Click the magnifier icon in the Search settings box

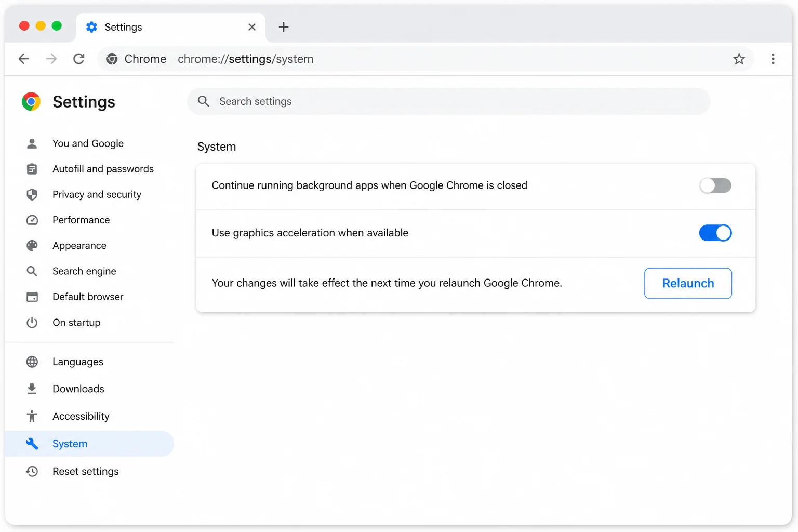204,101
